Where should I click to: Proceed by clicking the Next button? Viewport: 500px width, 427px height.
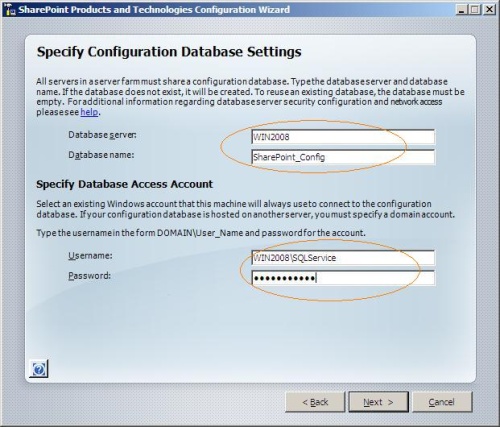[378, 402]
